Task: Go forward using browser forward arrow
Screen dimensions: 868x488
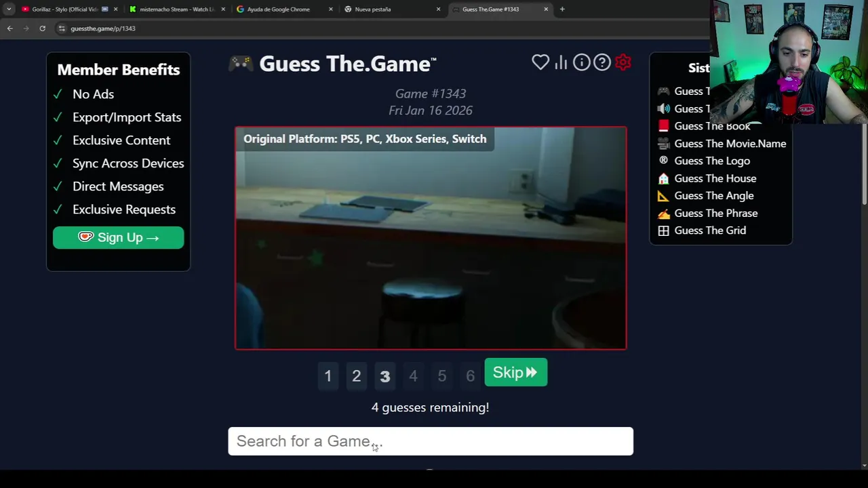Action: (x=26, y=28)
